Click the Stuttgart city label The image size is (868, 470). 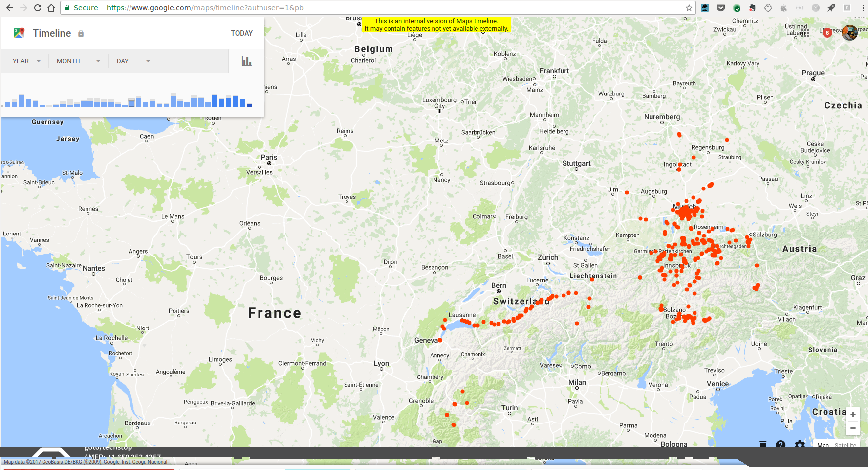coord(576,163)
